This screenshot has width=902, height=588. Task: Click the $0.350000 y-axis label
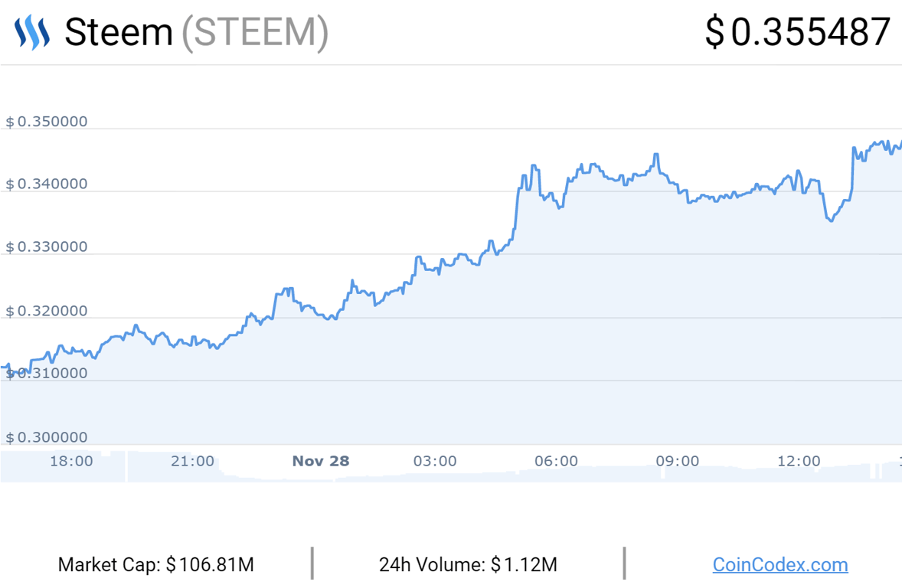click(47, 122)
